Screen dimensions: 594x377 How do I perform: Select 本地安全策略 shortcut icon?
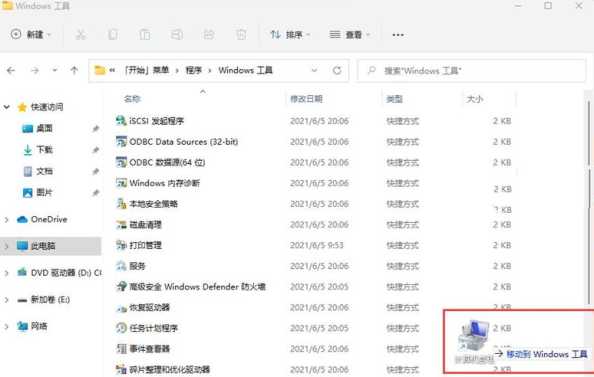[x=121, y=204]
